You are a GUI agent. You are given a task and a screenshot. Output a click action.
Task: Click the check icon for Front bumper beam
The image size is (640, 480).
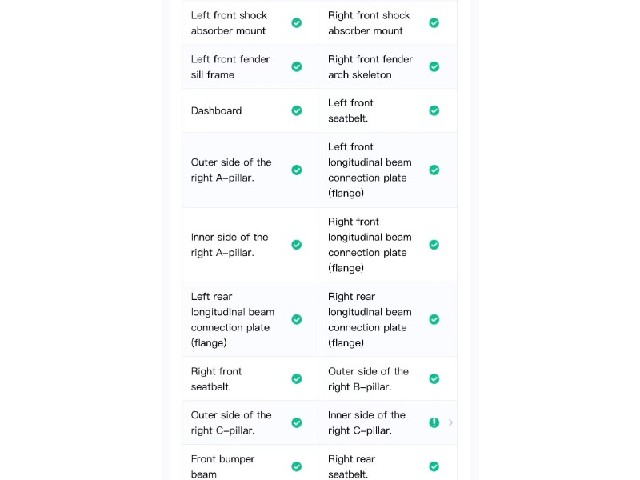click(297, 467)
